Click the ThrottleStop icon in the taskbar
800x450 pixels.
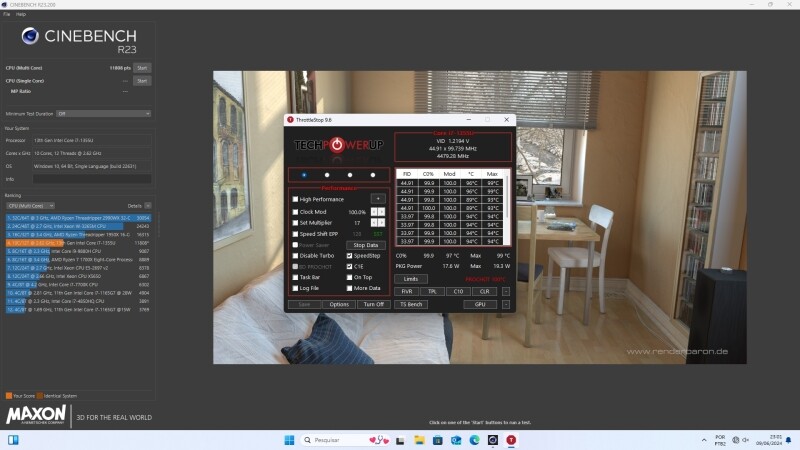pos(512,439)
